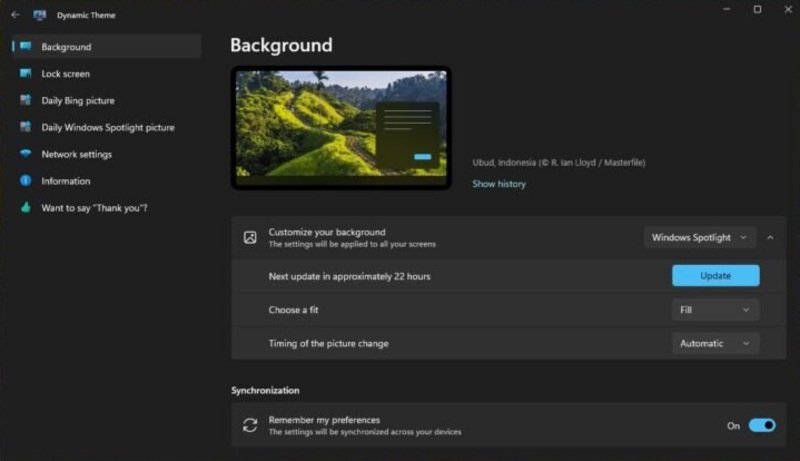800x461 pixels.
Task: Click the Information sidebar icon
Action: pyautogui.click(x=25, y=181)
